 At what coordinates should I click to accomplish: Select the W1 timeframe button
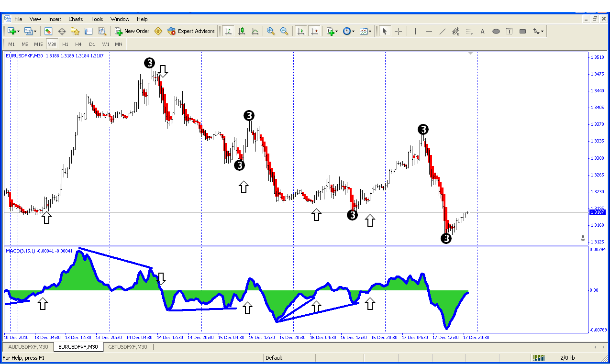(106, 44)
